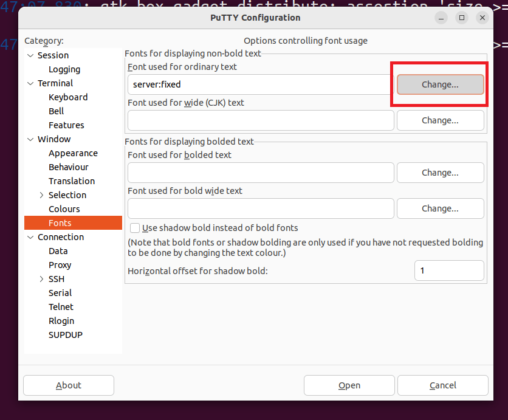This screenshot has height=420, width=508.
Task: Minimize the PuTTY Configuration window
Action: pos(441,18)
